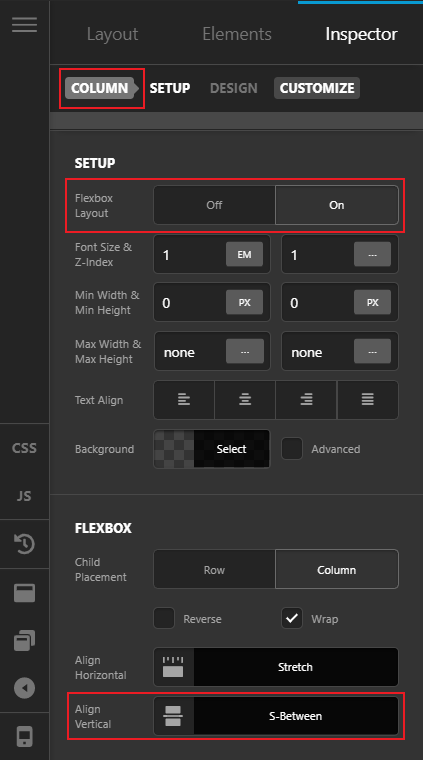
Task: Open the undo history clock icon
Action: coord(24,544)
